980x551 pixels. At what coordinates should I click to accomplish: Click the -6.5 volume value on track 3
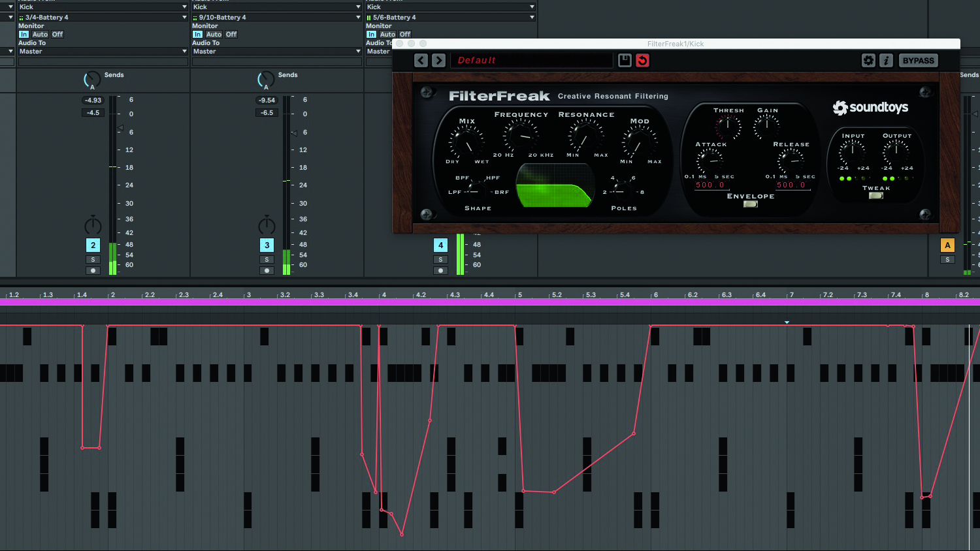click(x=267, y=113)
